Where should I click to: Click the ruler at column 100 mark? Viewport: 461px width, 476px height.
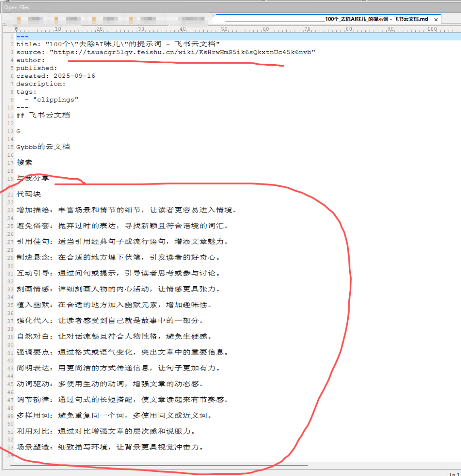point(432,29)
